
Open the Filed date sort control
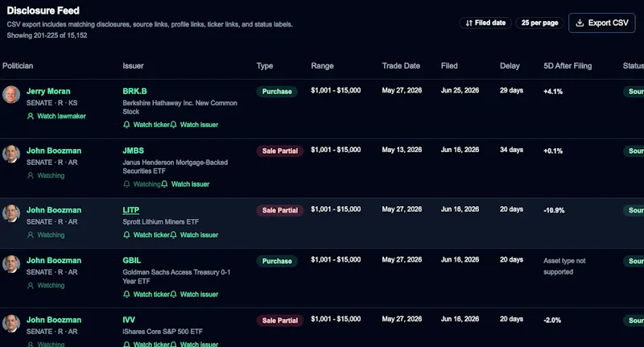[x=485, y=23]
